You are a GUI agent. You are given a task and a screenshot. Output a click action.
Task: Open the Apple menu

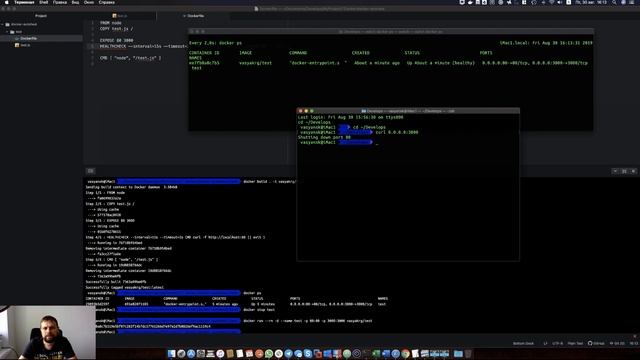(7, 2)
